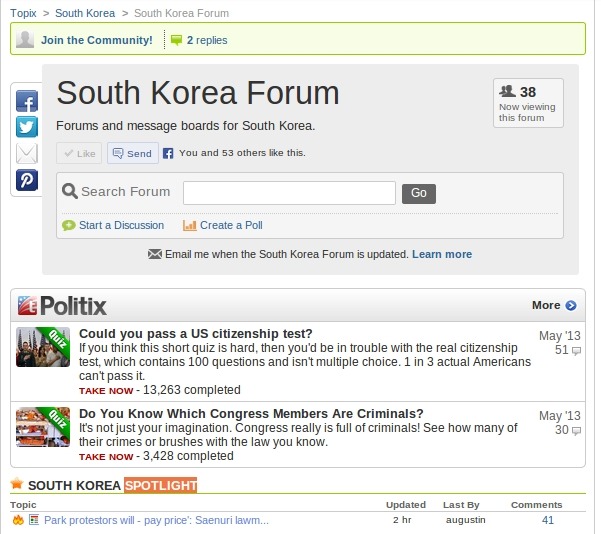The image size is (601, 534).
Task: Click Create a Poll link
Action: tap(231, 225)
